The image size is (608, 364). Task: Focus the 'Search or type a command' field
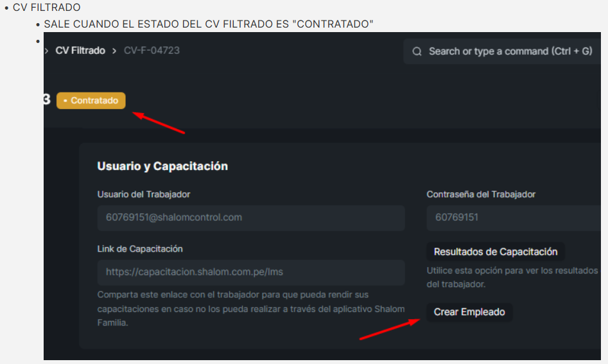pos(502,51)
